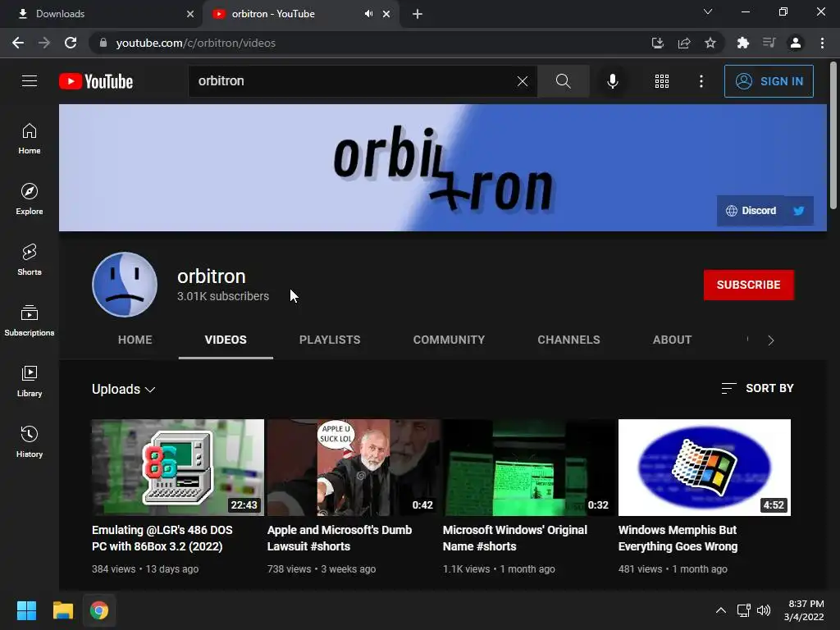
Task: Open Chrome's tab search chevron
Action: 708,11
